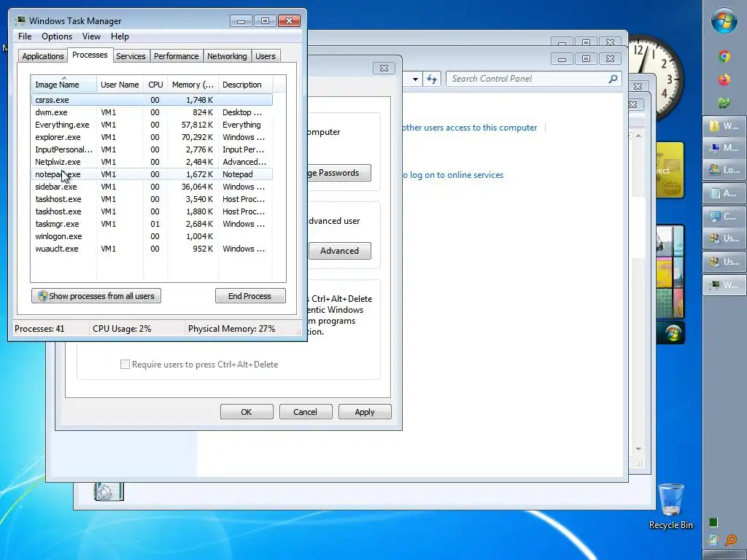Screen dimensions: 747x560
Task: Select the sidebar.exe process row
Action: coord(152,187)
